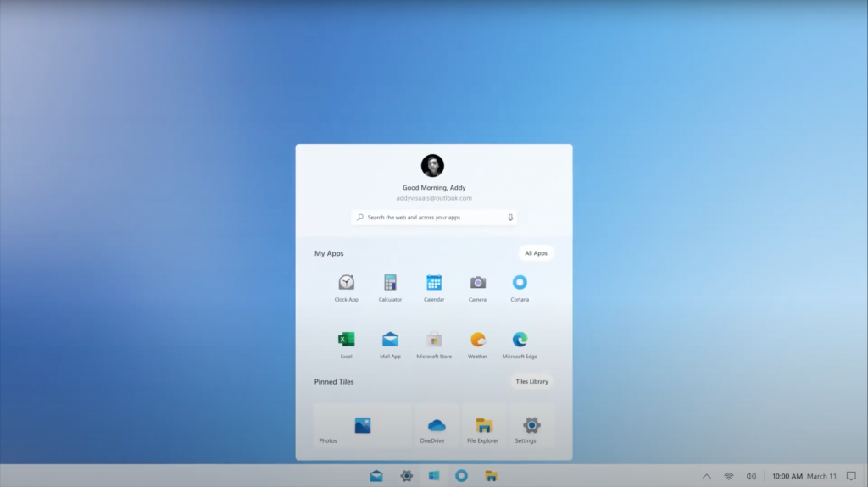Viewport: 868px width, 487px height.
Task: Open the Clock App icon
Action: 346,283
